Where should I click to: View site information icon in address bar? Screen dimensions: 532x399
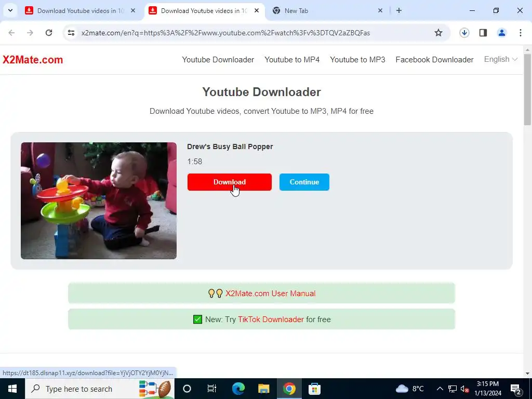(71, 33)
